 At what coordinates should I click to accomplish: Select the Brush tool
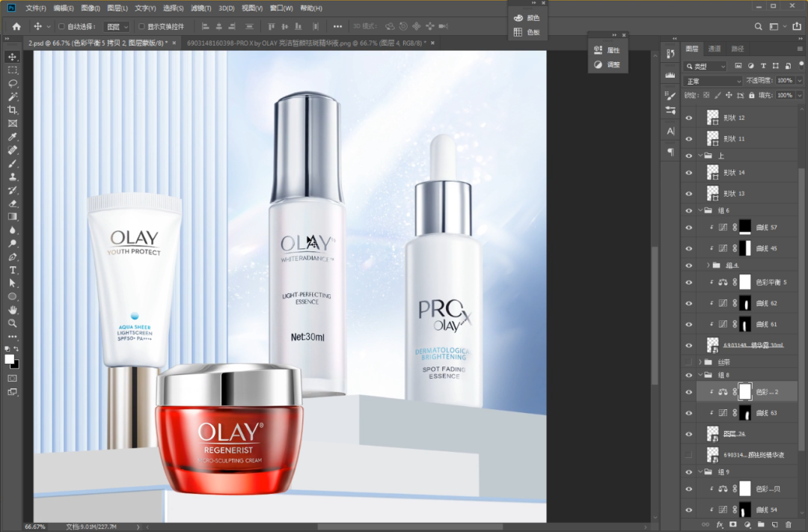(13, 164)
